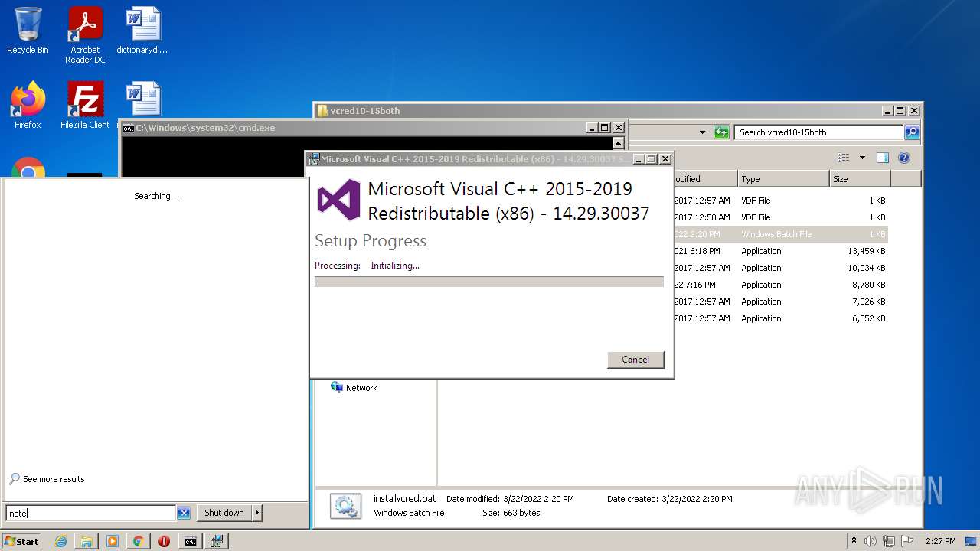
Task: Click the taskbar clock showing 2:27 PM
Action: click(940, 541)
